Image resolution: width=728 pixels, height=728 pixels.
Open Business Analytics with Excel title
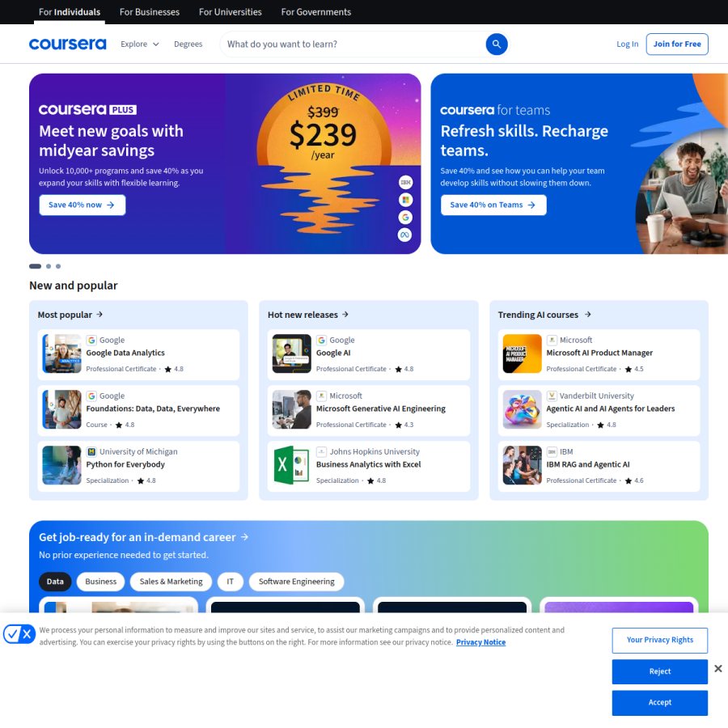368,464
